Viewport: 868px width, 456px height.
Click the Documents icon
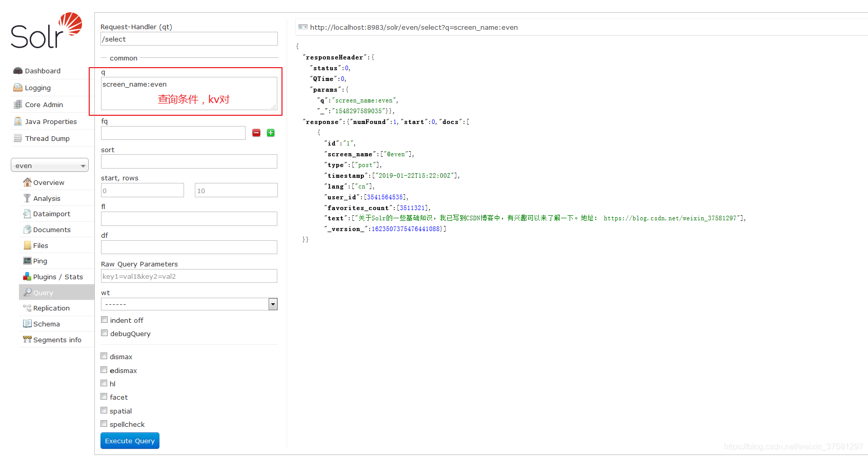[27, 230]
